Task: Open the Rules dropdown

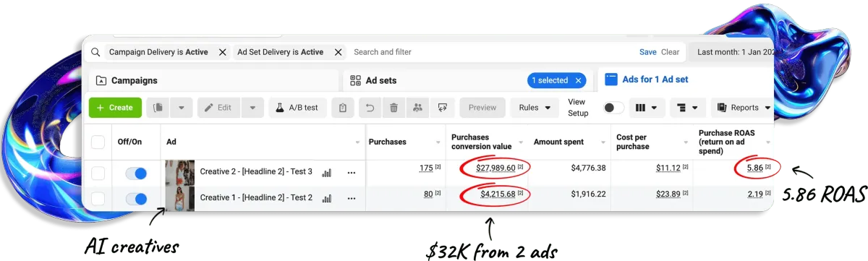Action: (535, 108)
